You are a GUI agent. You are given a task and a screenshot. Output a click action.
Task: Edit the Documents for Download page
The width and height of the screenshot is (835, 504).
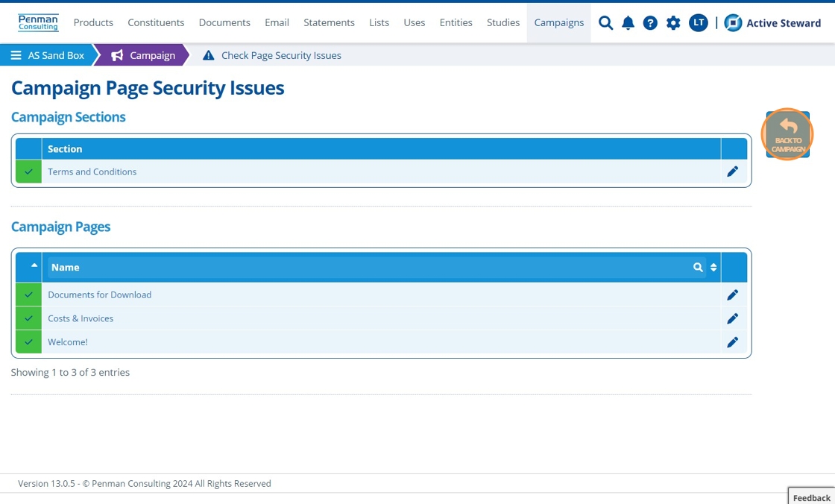point(733,294)
